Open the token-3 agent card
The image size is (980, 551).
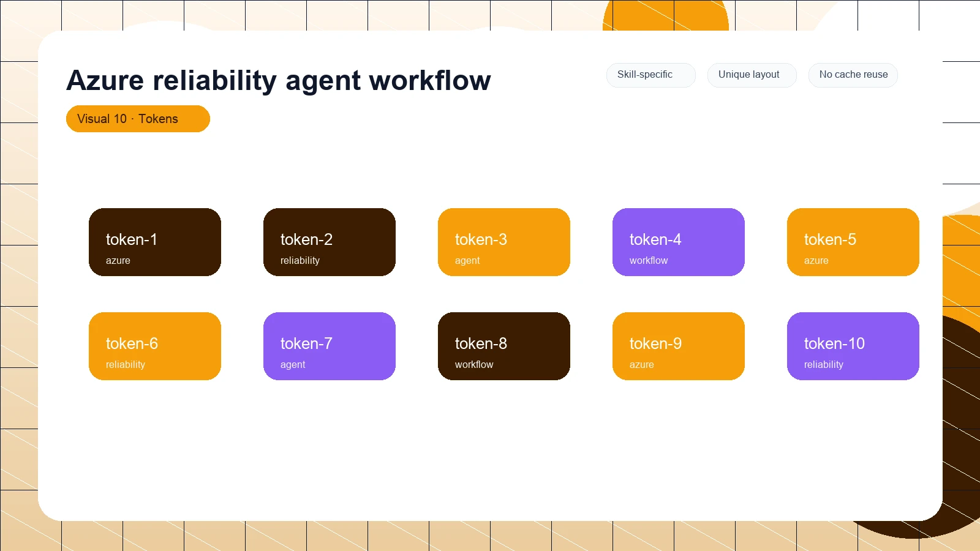pyautogui.click(x=504, y=242)
